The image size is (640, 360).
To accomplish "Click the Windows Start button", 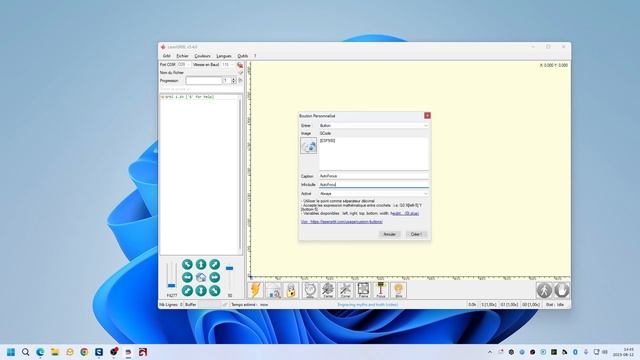I will [x=11, y=352].
